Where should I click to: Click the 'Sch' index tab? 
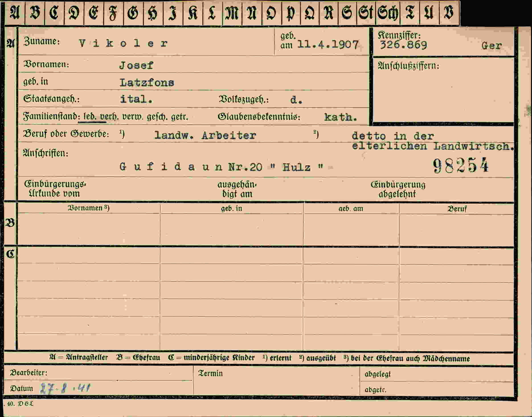point(388,13)
